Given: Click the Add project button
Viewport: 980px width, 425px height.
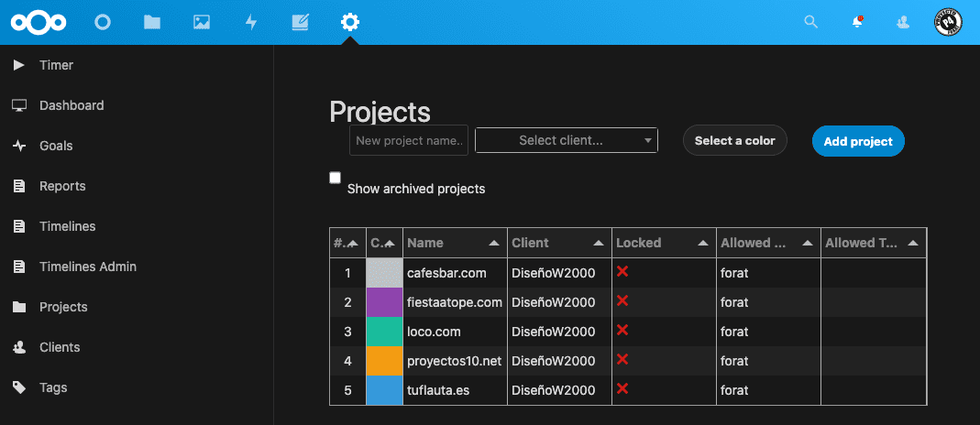Looking at the screenshot, I should click(x=858, y=141).
